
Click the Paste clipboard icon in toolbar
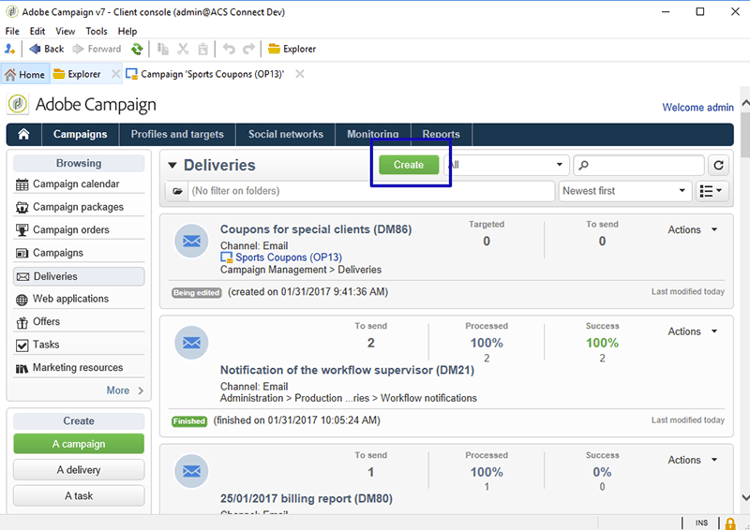click(203, 49)
